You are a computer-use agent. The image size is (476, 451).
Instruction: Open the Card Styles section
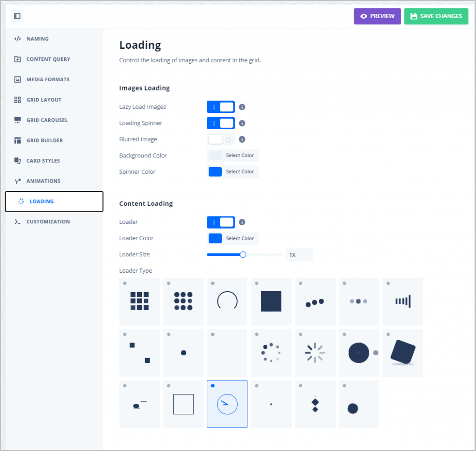[x=42, y=161]
